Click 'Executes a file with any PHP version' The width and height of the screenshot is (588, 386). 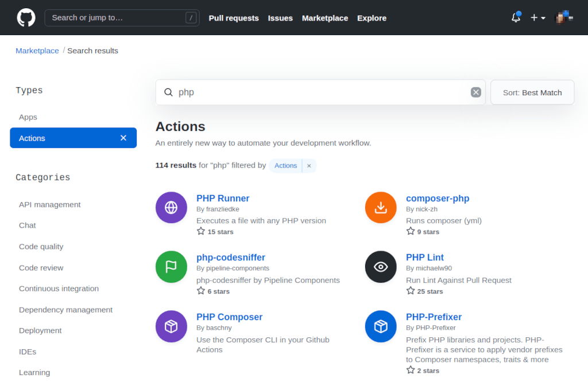261,220
